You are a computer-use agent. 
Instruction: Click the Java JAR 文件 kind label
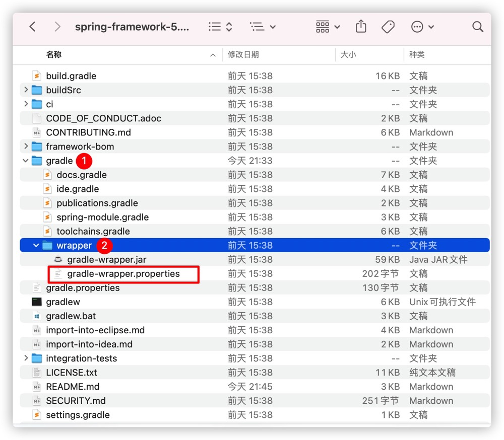pos(438,259)
